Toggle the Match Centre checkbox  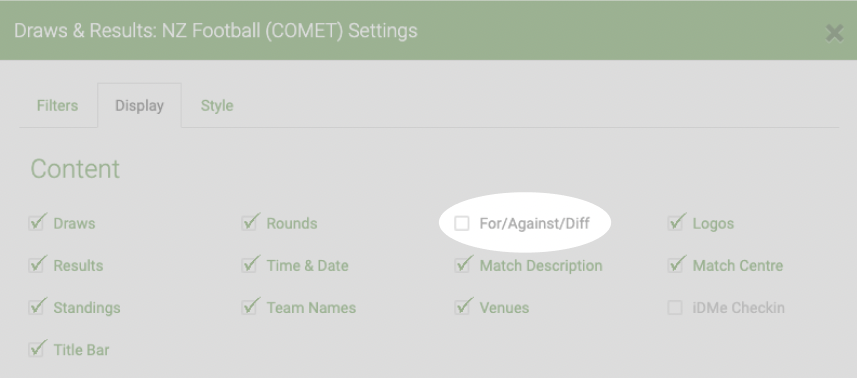(x=675, y=265)
